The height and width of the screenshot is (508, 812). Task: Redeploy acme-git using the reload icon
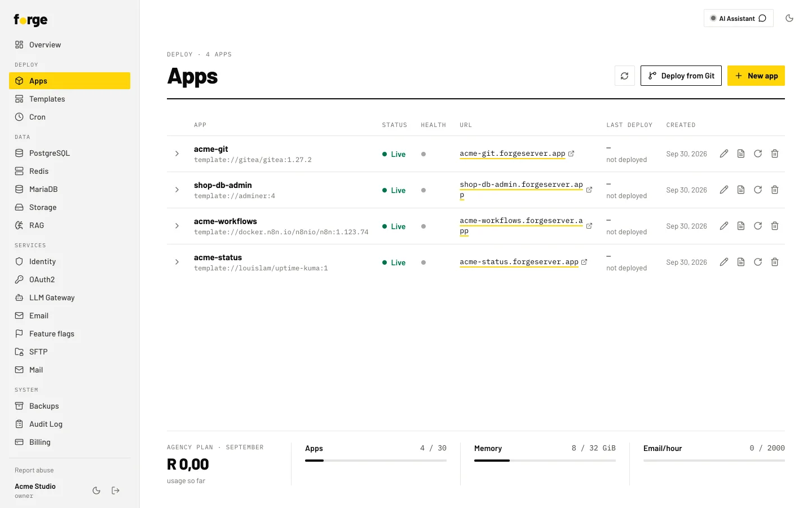(758, 154)
